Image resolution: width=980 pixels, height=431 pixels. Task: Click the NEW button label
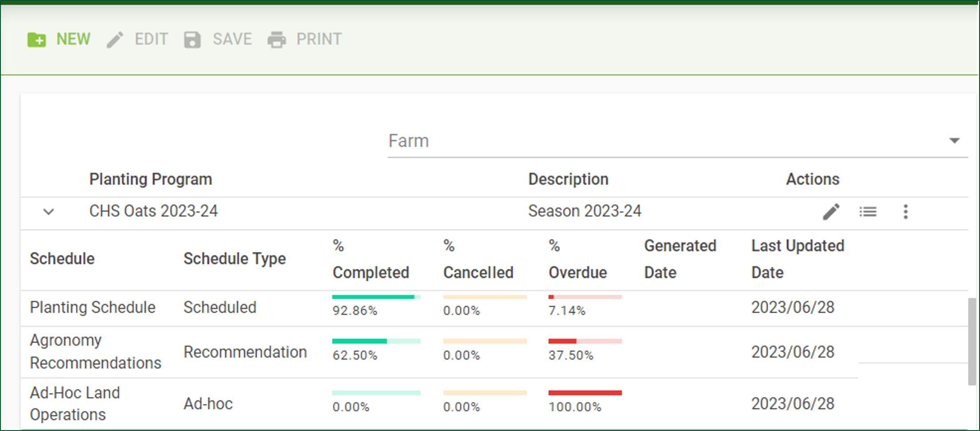74,39
